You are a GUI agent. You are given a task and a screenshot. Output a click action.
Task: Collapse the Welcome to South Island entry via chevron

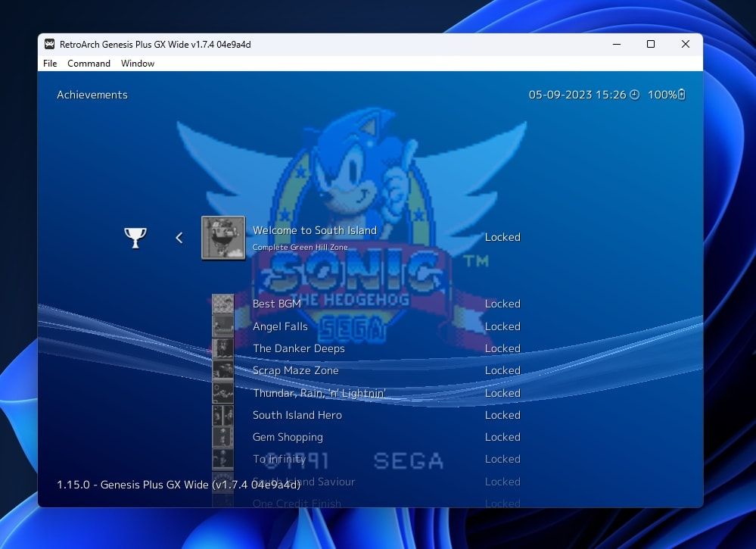point(179,237)
